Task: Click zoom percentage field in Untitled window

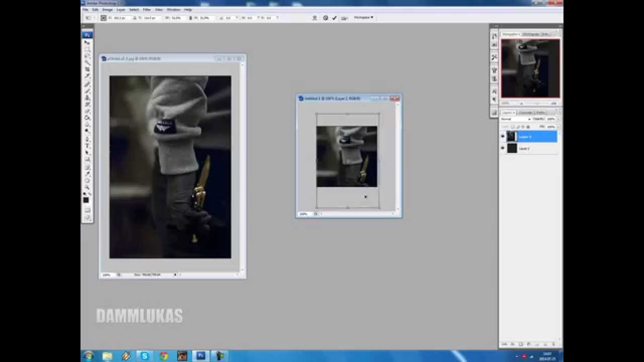Action: pyautogui.click(x=303, y=214)
